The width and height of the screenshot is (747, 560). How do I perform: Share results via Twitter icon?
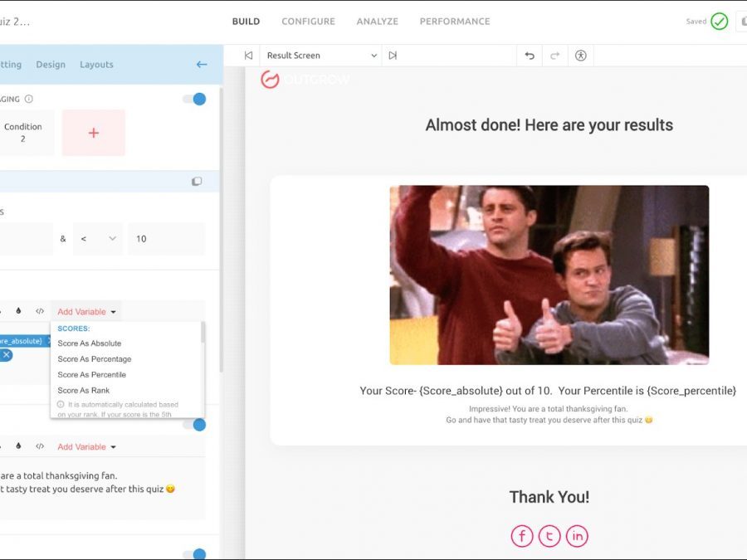click(x=549, y=536)
